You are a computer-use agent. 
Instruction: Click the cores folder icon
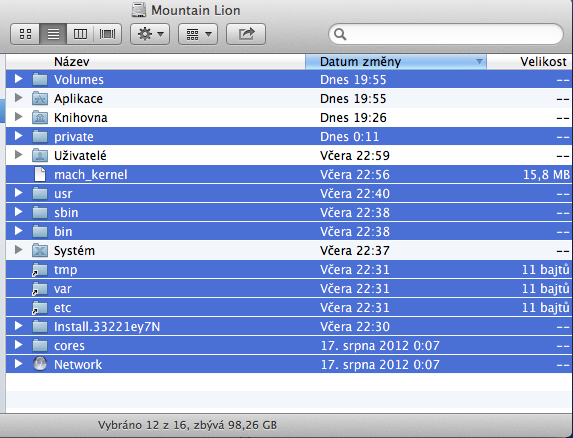click(40, 345)
